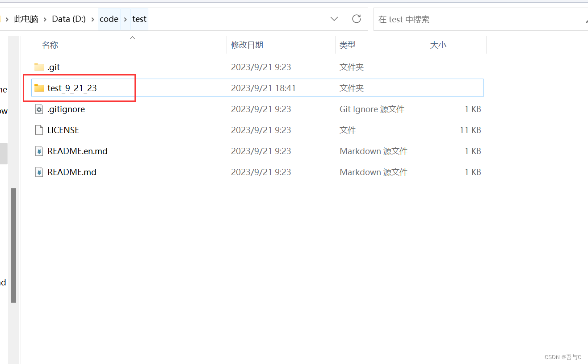Click the .gitignore file icon
The width and height of the screenshot is (588, 364).
point(39,109)
